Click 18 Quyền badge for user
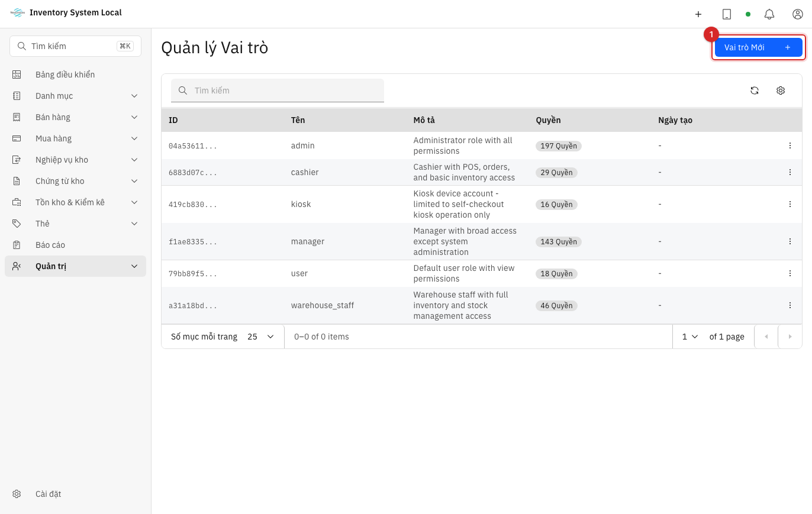The height and width of the screenshot is (514, 812). tap(556, 274)
